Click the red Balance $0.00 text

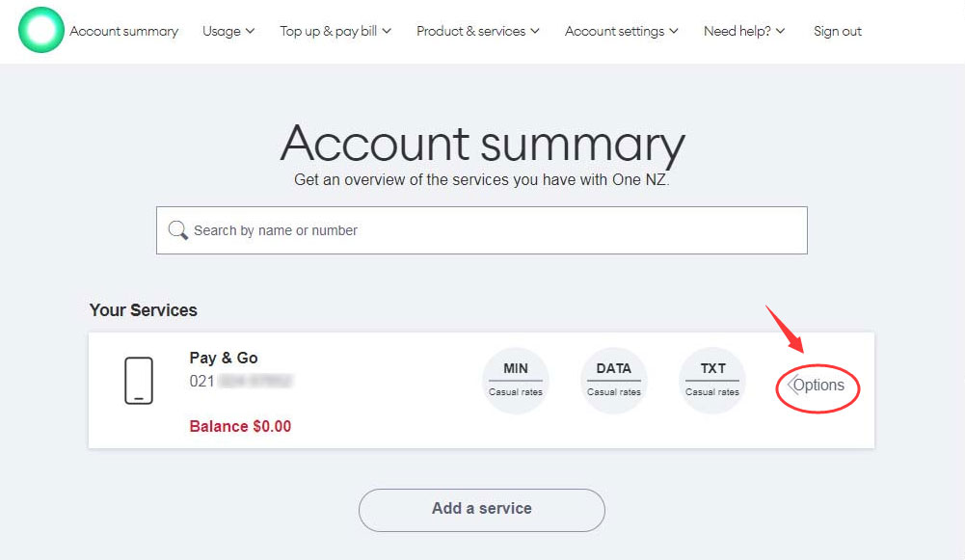(240, 426)
